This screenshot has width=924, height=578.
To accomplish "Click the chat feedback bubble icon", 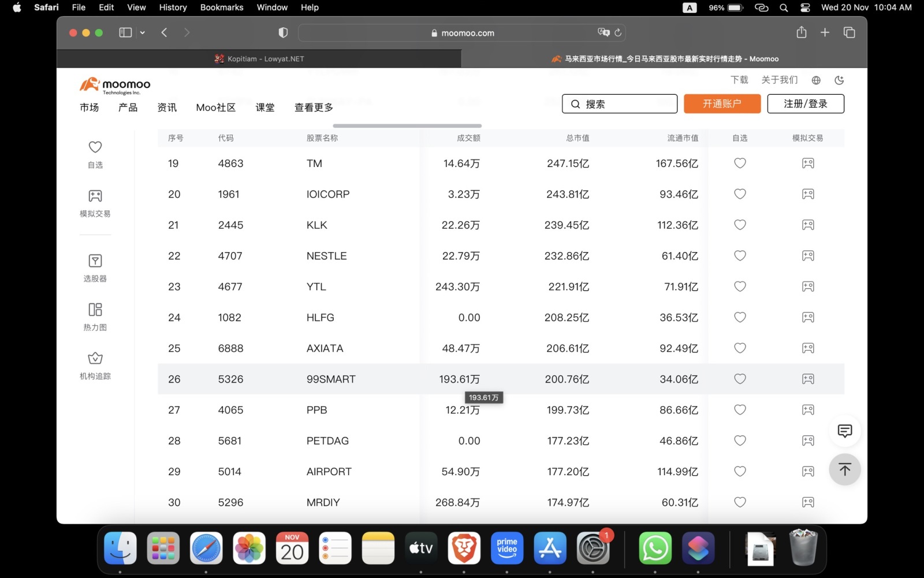I will point(845,431).
